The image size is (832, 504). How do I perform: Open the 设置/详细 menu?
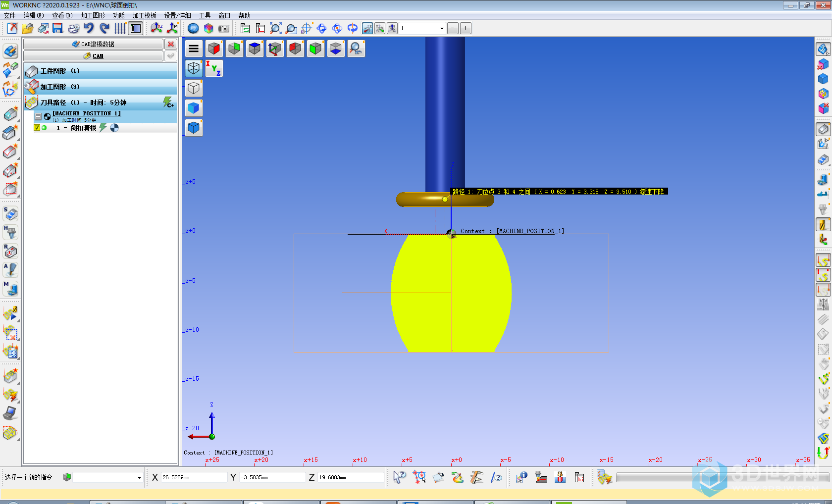(x=178, y=15)
